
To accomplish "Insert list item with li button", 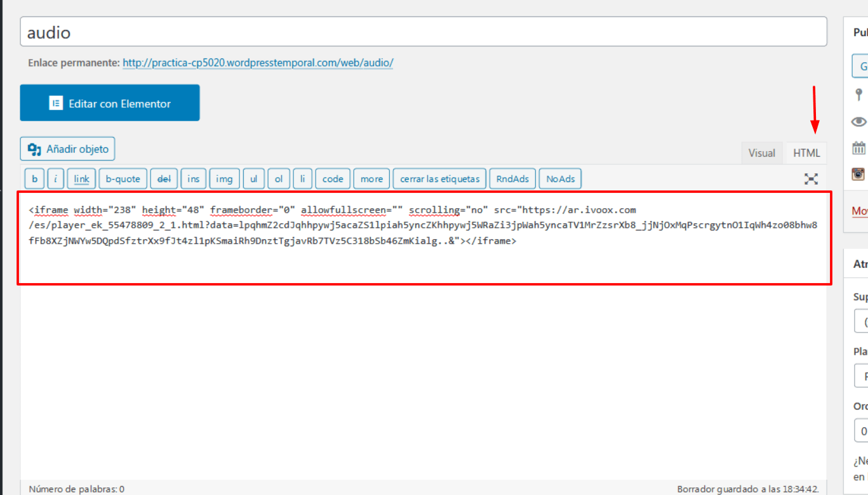I will (302, 179).
